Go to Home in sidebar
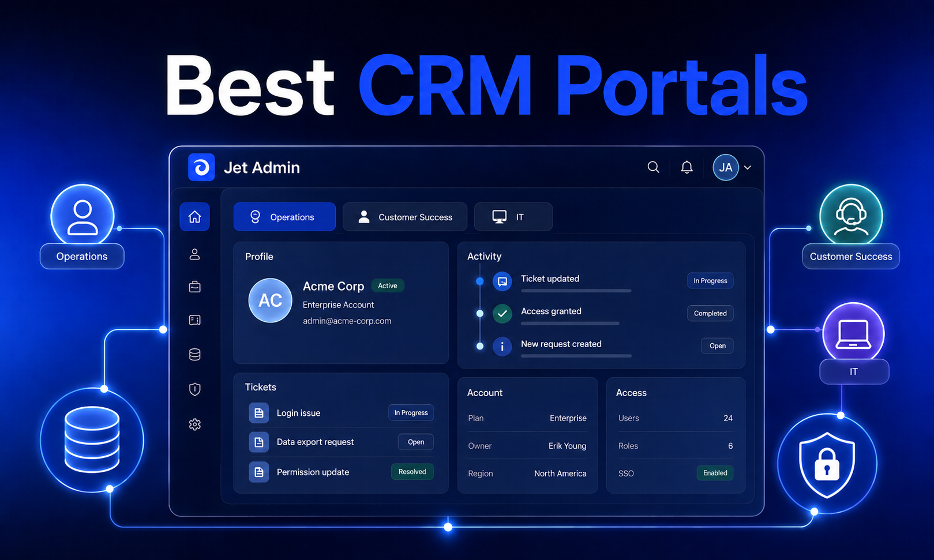The width and height of the screenshot is (934, 560). (x=195, y=217)
